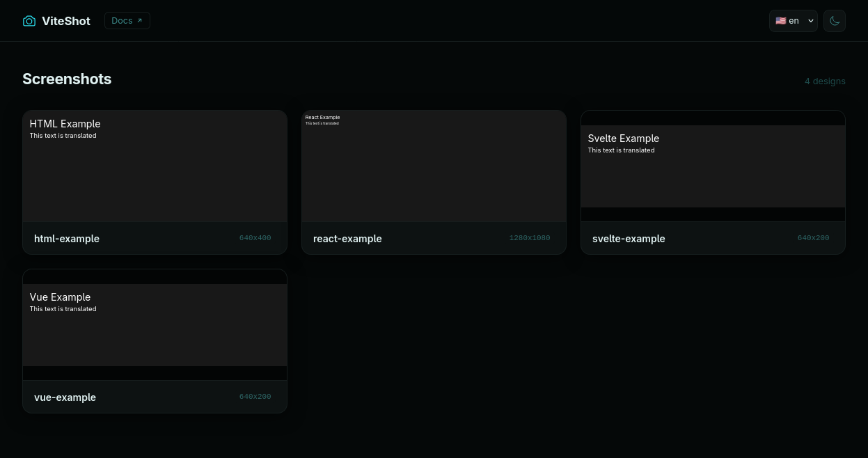
Task: Open the Docs link
Action: pos(127,21)
